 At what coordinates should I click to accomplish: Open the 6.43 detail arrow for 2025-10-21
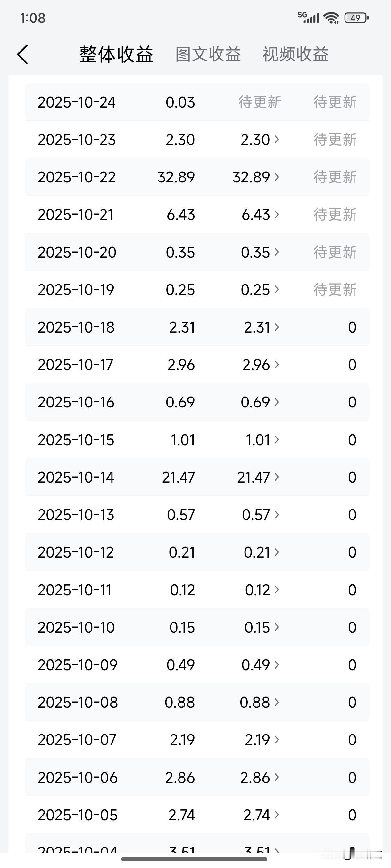[x=277, y=214]
